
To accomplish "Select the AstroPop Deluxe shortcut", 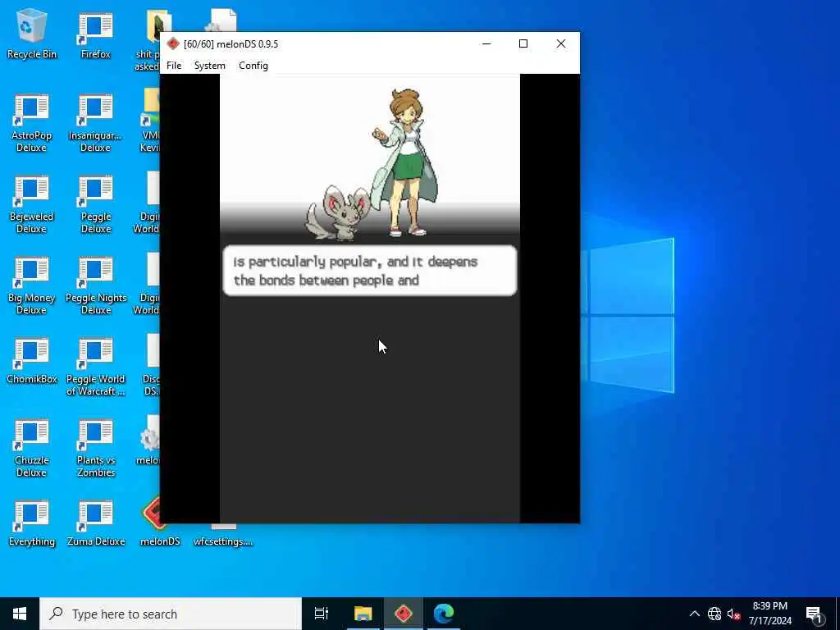I will [x=32, y=122].
